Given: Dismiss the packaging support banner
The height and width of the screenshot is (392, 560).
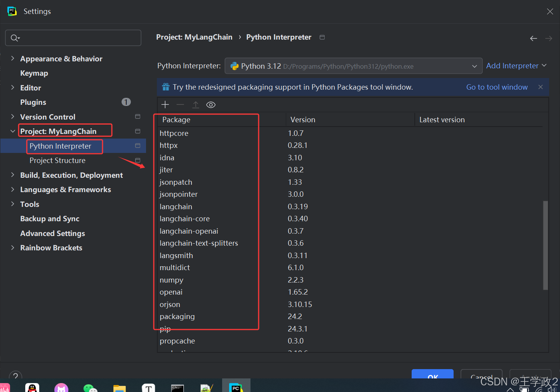Looking at the screenshot, I should click(x=541, y=87).
